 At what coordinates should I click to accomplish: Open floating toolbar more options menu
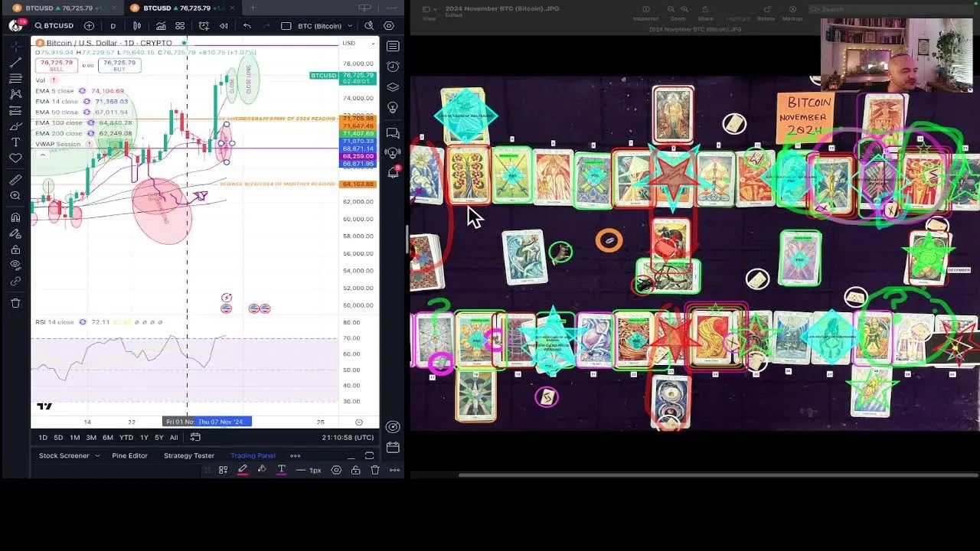(x=394, y=470)
